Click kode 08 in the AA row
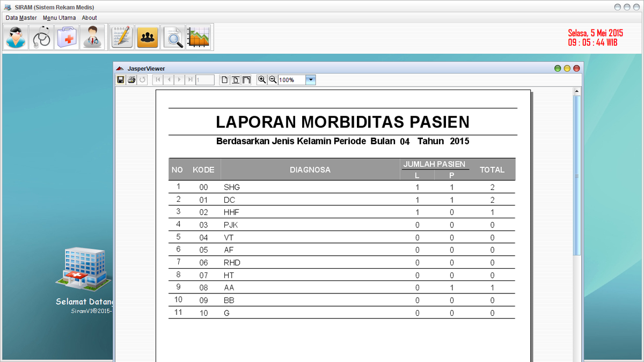 tap(203, 288)
